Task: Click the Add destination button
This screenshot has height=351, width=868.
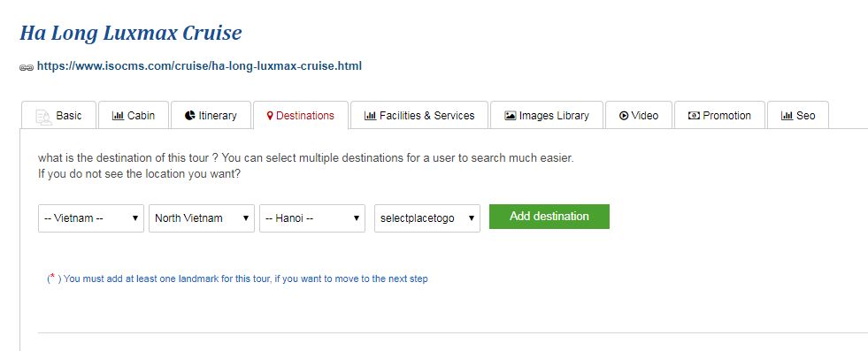Action: (549, 216)
